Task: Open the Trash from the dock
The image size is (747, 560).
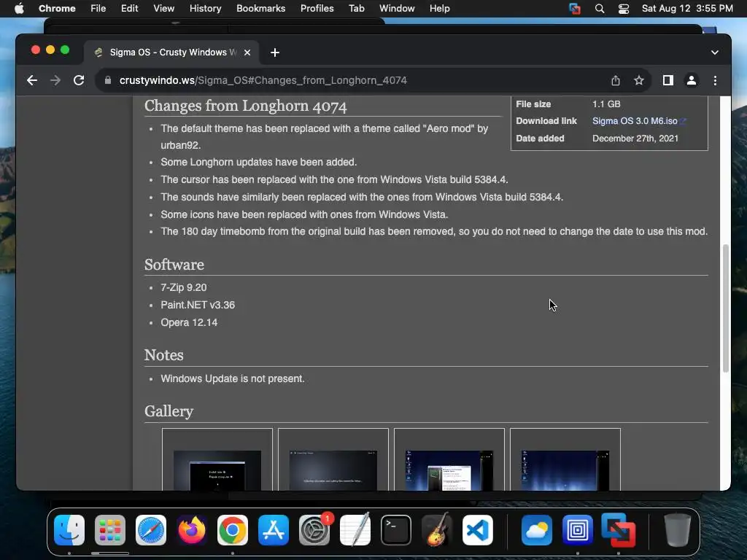Action: (x=678, y=530)
